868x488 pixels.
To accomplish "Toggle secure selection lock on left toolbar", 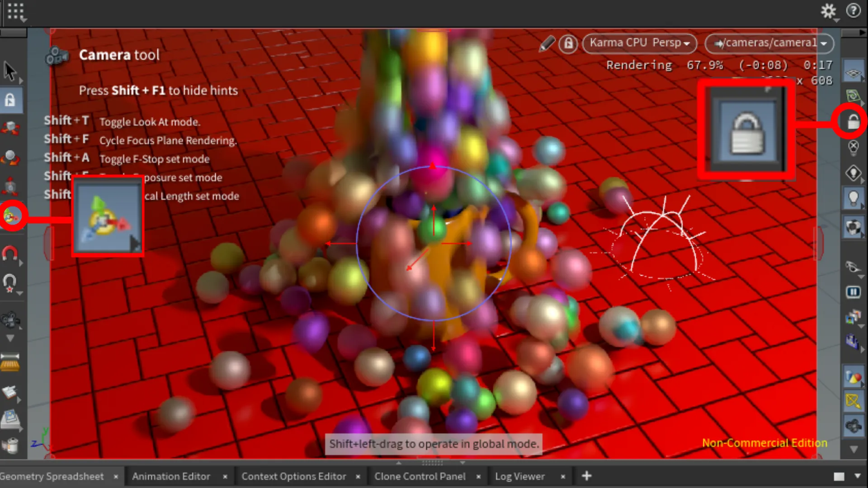I will click(10, 100).
